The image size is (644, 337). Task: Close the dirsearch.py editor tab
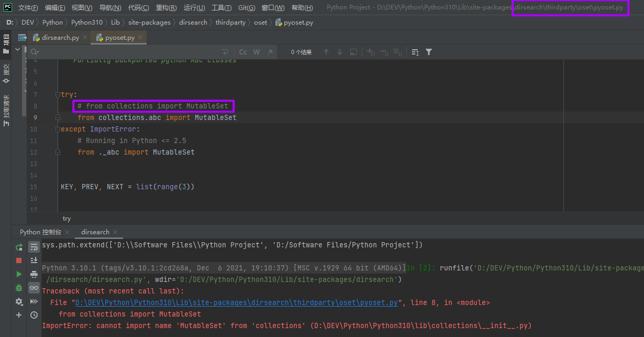(x=85, y=38)
